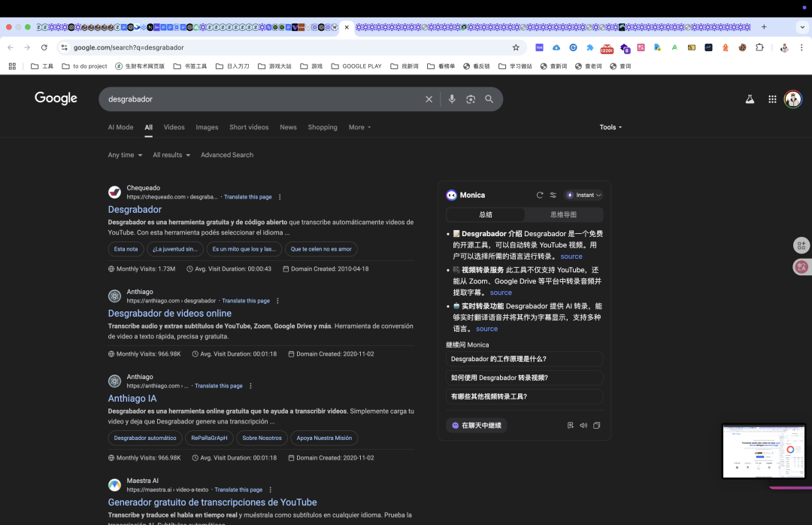Open the floating screenshot thumbnail preview
Screen dimensions: 812x525
click(x=764, y=451)
